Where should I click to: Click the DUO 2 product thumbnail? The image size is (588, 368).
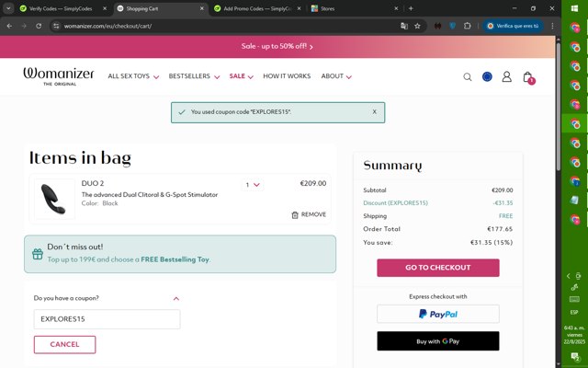pyautogui.click(x=54, y=199)
